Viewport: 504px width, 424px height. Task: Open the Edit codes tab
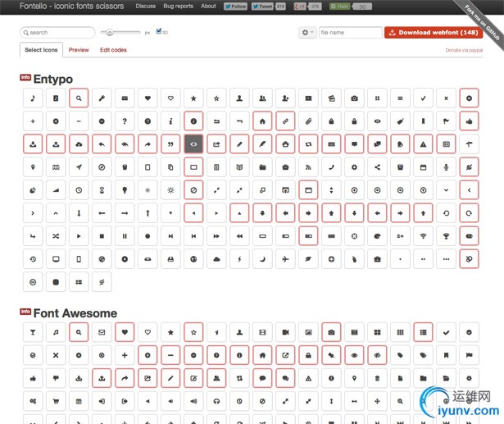point(113,50)
